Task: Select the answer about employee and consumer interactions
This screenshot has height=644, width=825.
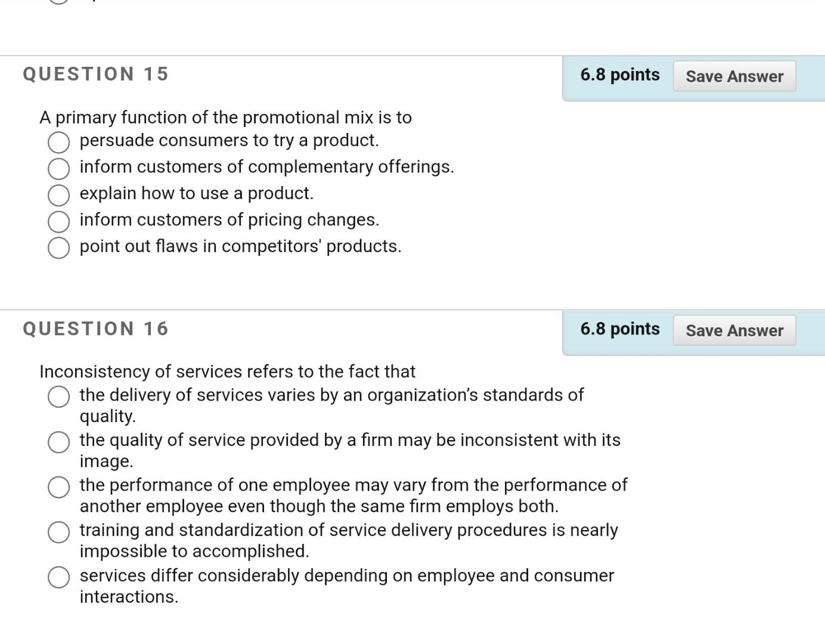Action: (58, 577)
